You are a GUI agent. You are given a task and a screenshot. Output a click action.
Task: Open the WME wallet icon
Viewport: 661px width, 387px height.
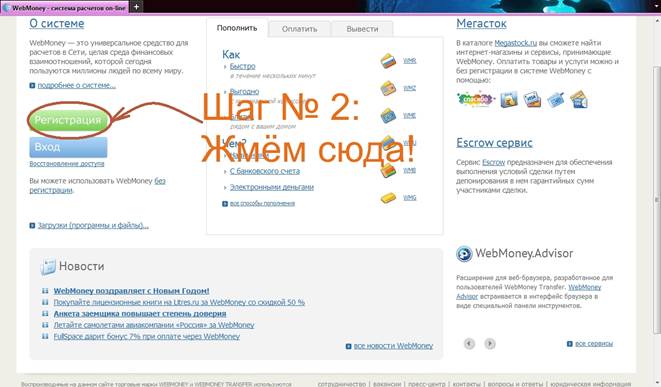point(388,116)
